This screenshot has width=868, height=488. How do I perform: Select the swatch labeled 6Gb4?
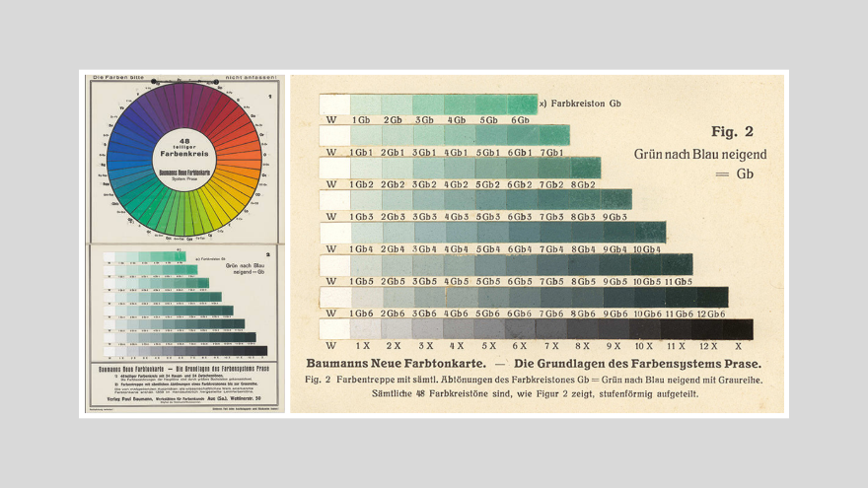pyautogui.click(x=523, y=233)
